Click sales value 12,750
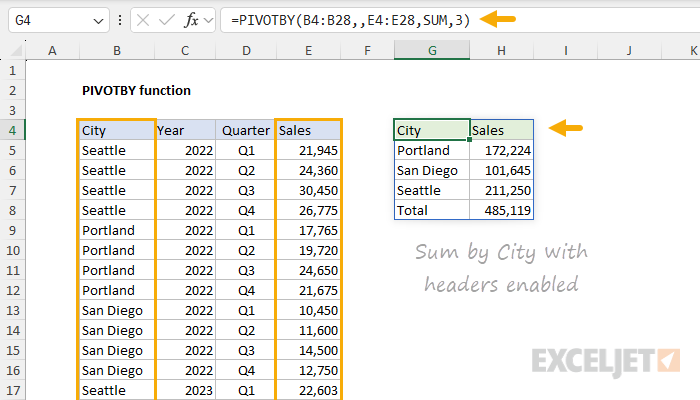The height and width of the screenshot is (400, 700). tap(308, 371)
